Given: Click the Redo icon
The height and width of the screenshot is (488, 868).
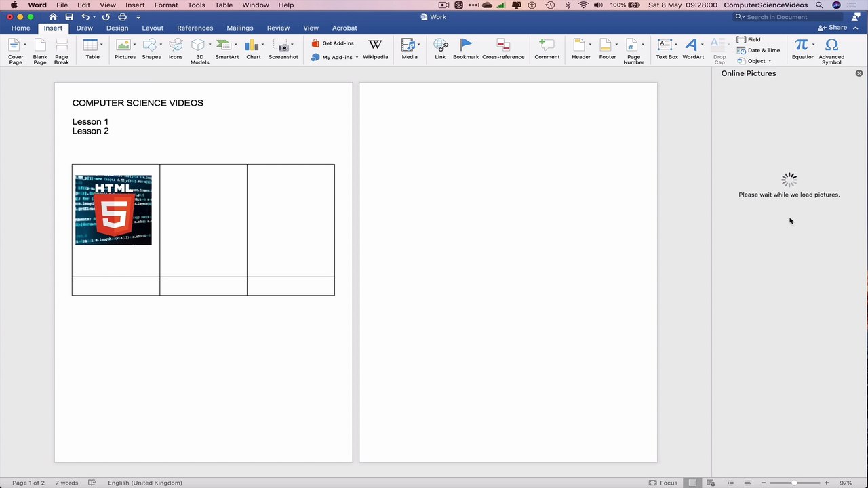Looking at the screenshot, I should click(106, 16).
